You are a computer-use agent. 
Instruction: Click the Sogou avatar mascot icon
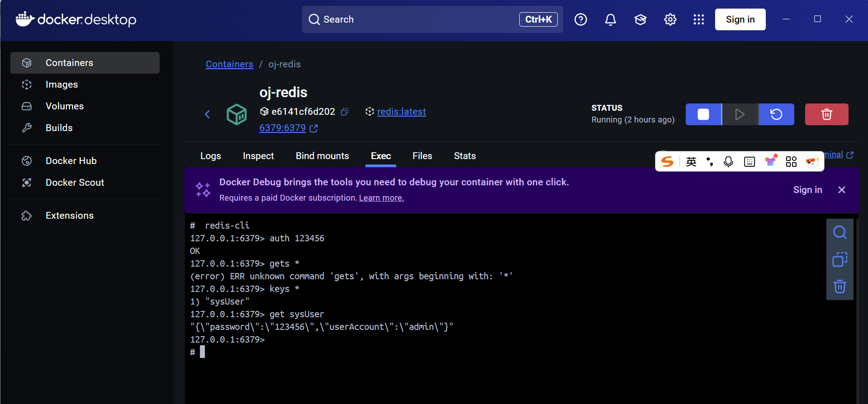[812, 161]
